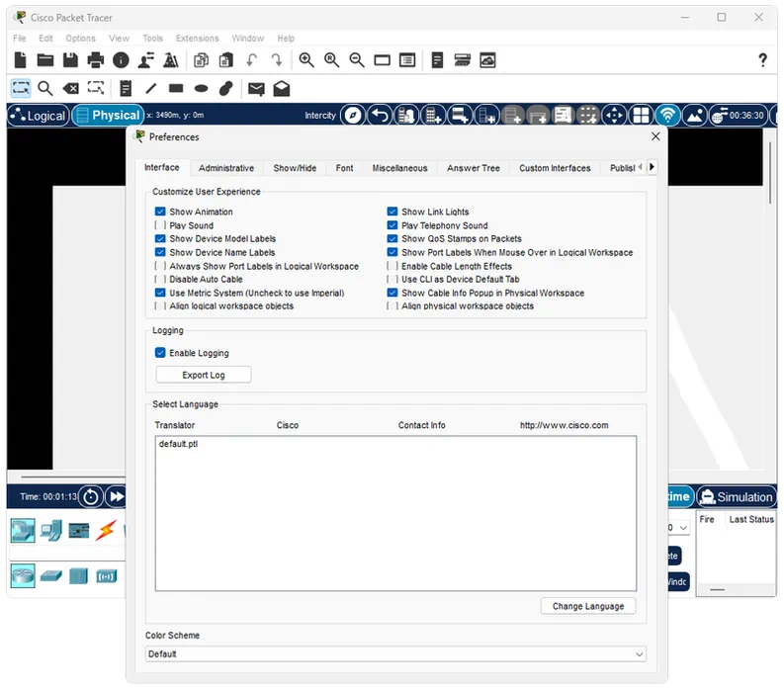784x692 pixels.
Task: Uncheck Show Link Lights
Action: pos(392,212)
